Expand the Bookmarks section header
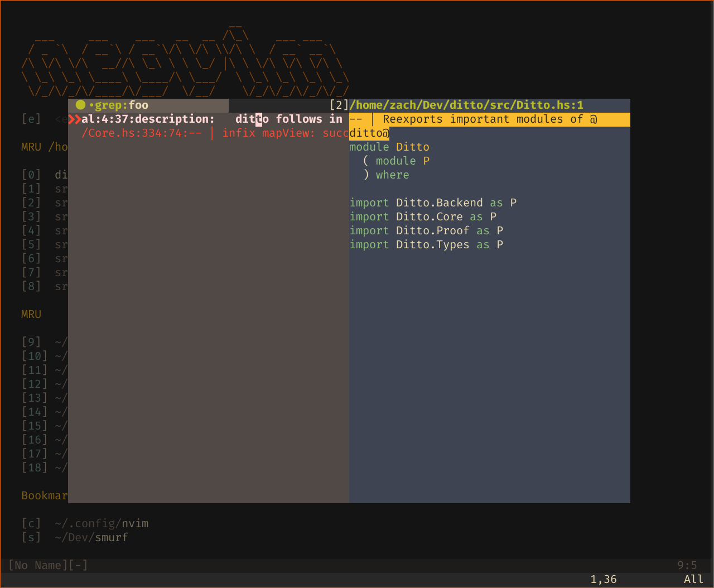This screenshot has width=714, height=588. (x=44, y=495)
